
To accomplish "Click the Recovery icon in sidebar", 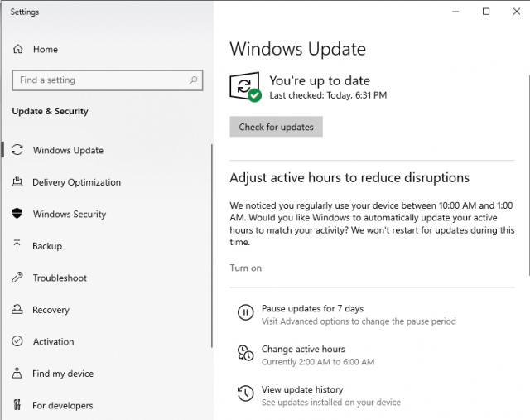I will [17, 310].
